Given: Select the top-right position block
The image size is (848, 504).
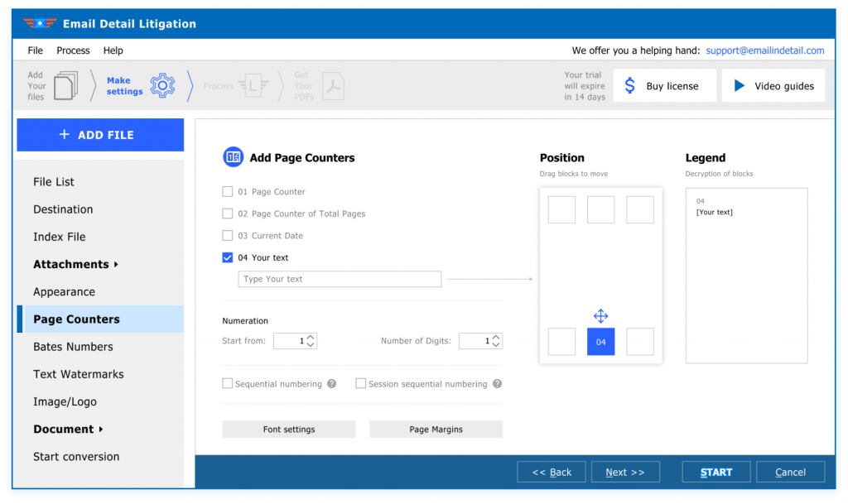Looking at the screenshot, I should (x=640, y=209).
